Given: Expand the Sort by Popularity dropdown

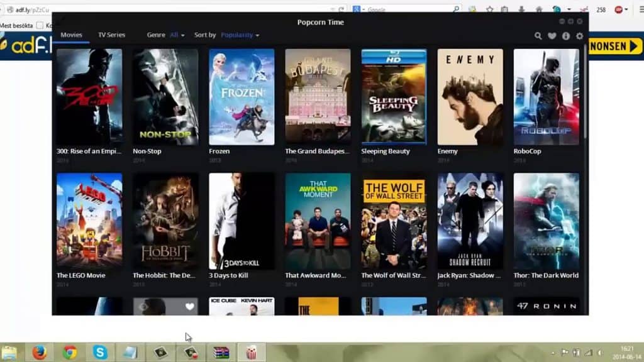Looking at the screenshot, I should click(240, 35).
